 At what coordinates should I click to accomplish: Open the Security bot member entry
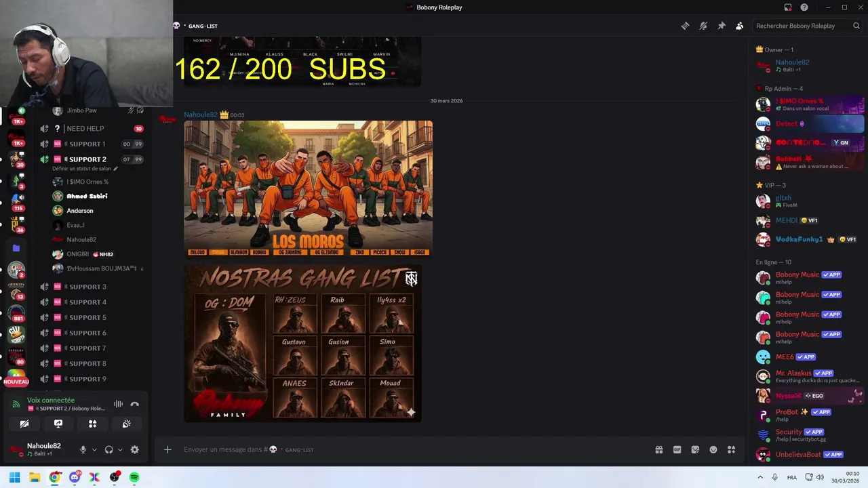tap(810, 434)
